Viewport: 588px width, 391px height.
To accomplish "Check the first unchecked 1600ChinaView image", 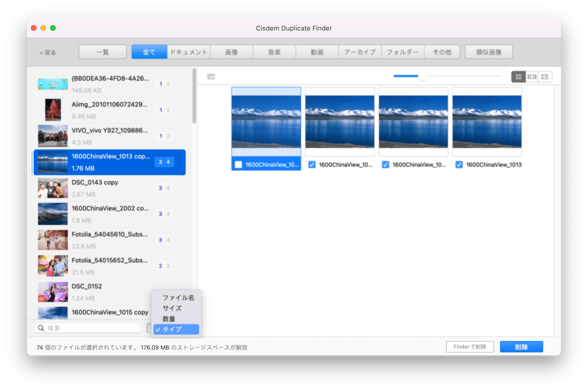I will point(238,164).
